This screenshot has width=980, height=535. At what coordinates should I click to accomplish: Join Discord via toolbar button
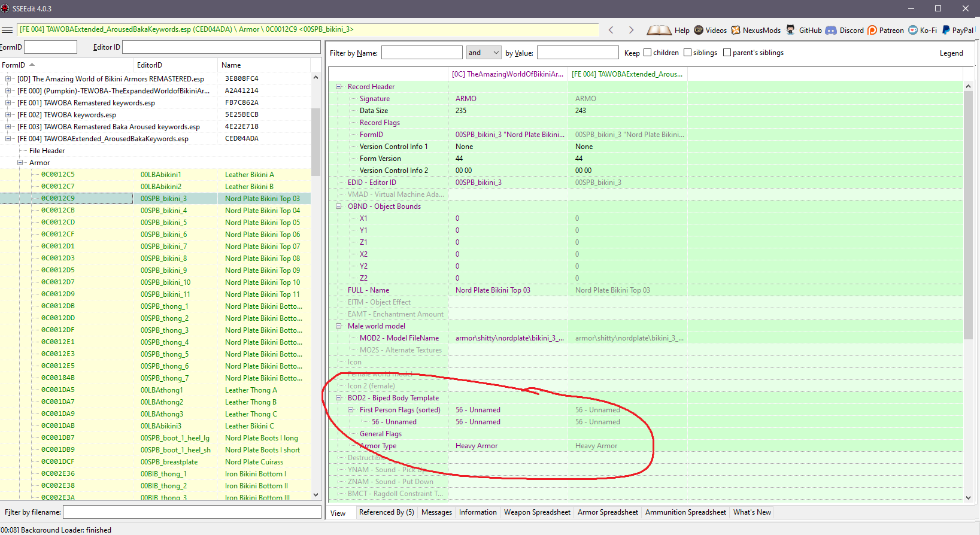[x=844, y=30]
